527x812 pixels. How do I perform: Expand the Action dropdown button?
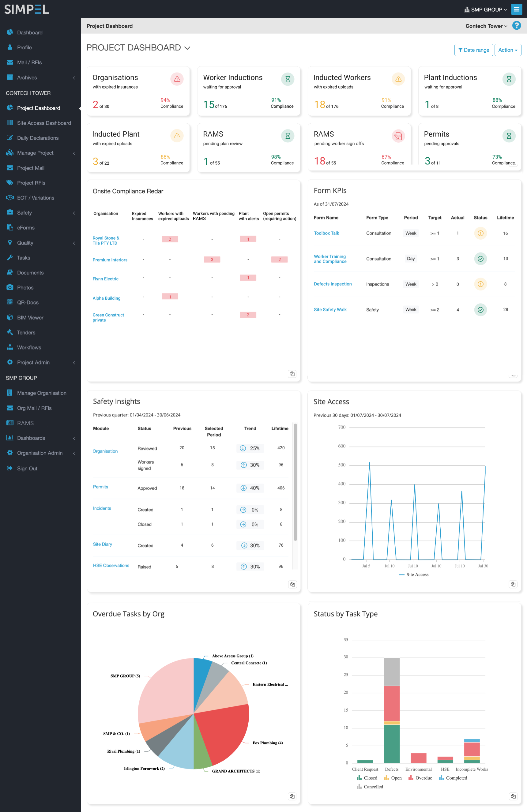point(507,50)
